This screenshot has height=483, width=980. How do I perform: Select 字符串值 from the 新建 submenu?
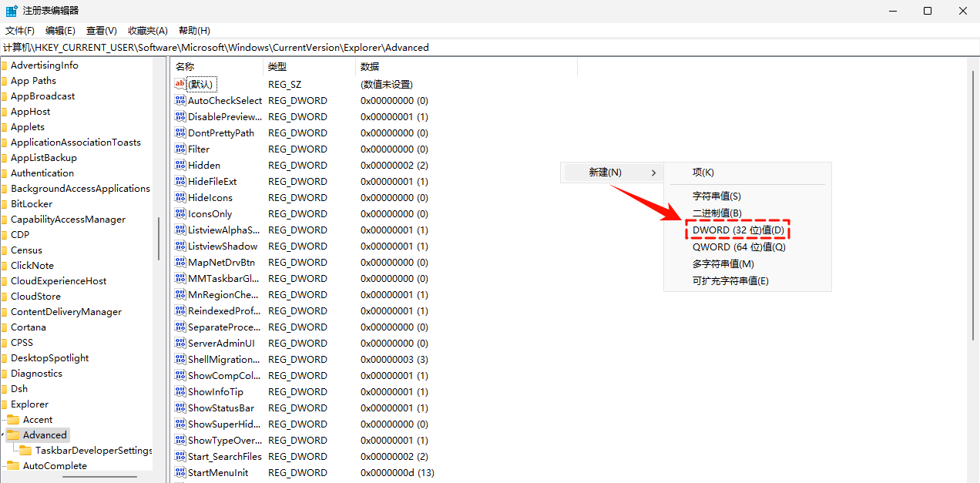tap(717, 196)
